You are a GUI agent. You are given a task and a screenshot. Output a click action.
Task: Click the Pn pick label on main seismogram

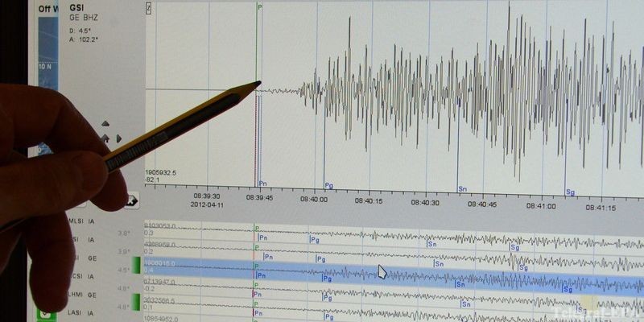[x=263, y=184]
